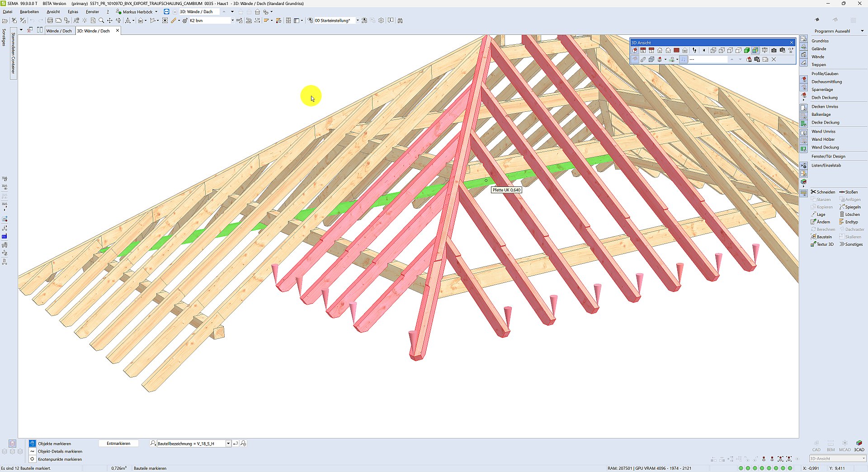Image resolution: width=868 pixels, height=472 pixels.
Task: Click the printer icon in main toolbar
Action: click(x=50, y=20)
